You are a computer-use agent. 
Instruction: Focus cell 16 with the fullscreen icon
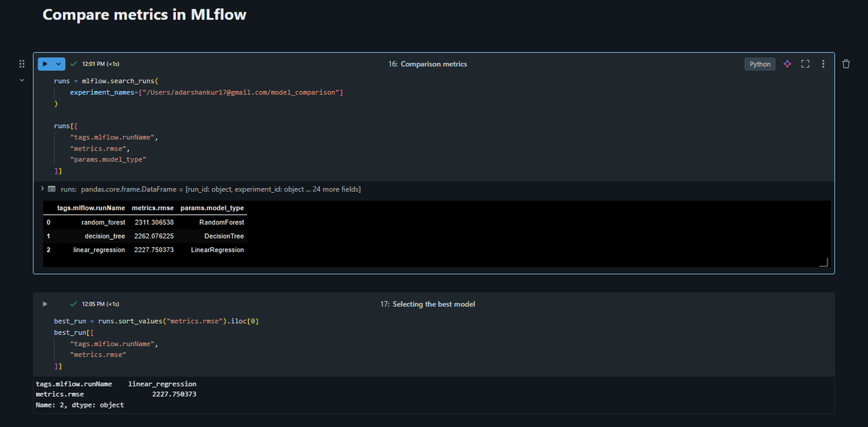tap(806, 64)
